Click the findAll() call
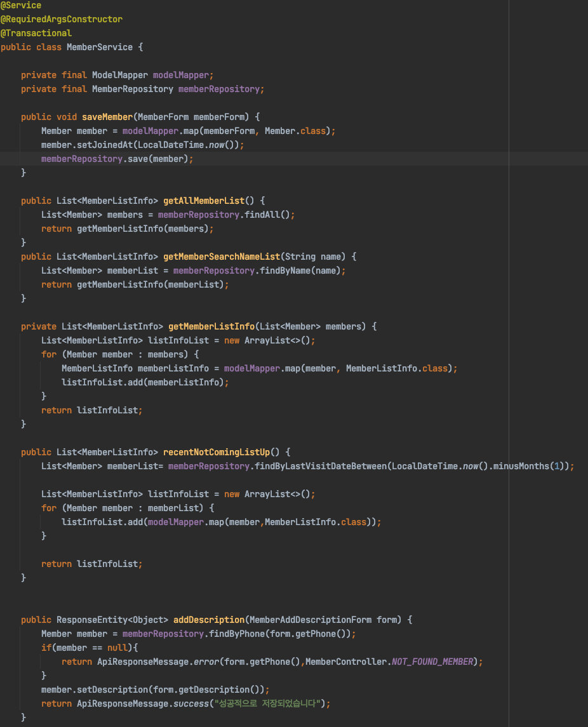The image size is (588, 727). [267, 215]
